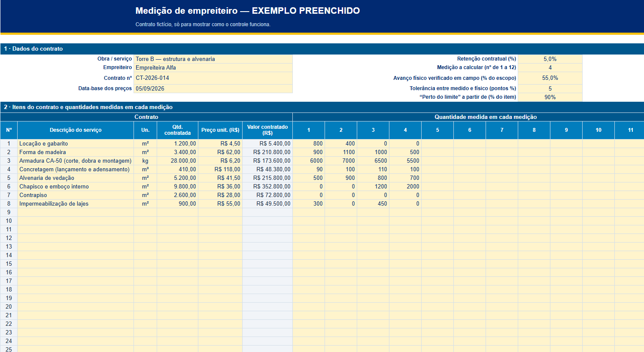Click the measurement column header '5'
The image size is (644, 352).
(x=437, y=130)
